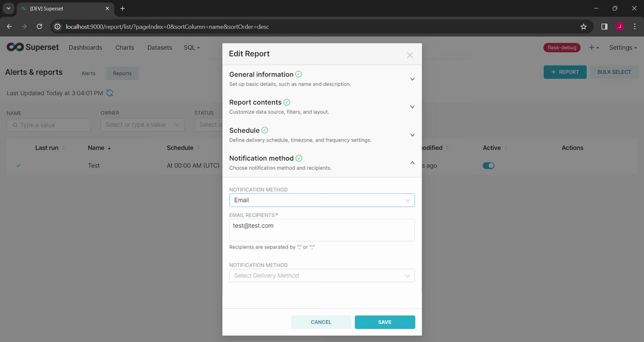Click the Test report name cell
Screen dimensions: 644x342
(94, 165)
